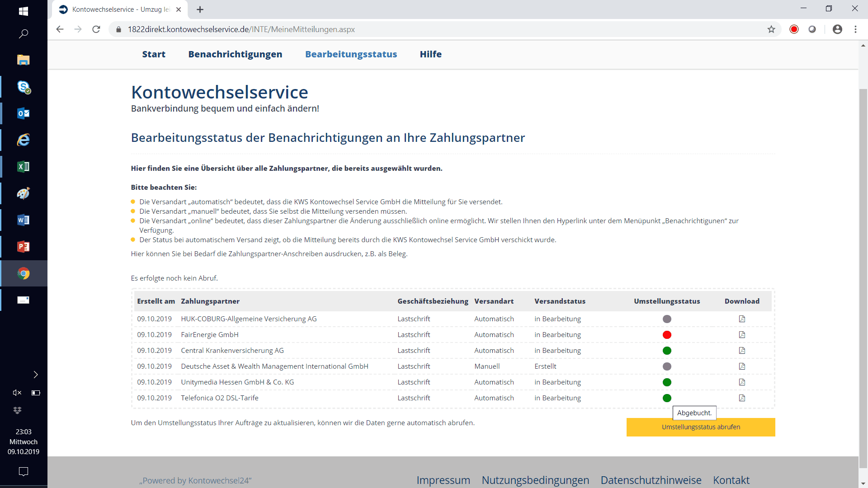868x488 pixels.
Task: Open the Chrome profile avatar
Action: click(x=837, y=29)
